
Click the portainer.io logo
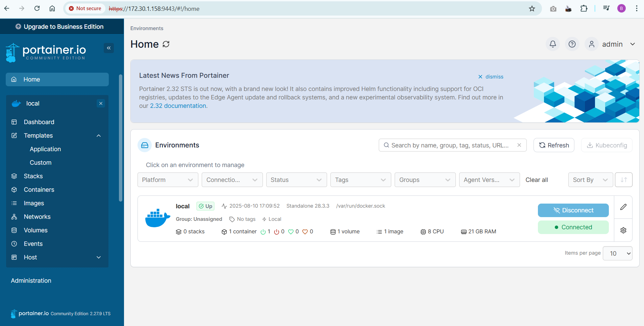pyautogui.click(x=46, y=53)
